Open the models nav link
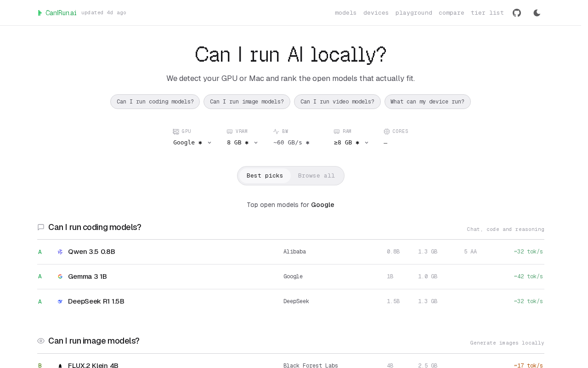Viewport: 588px width, 368px height. [x=346, y=13]
